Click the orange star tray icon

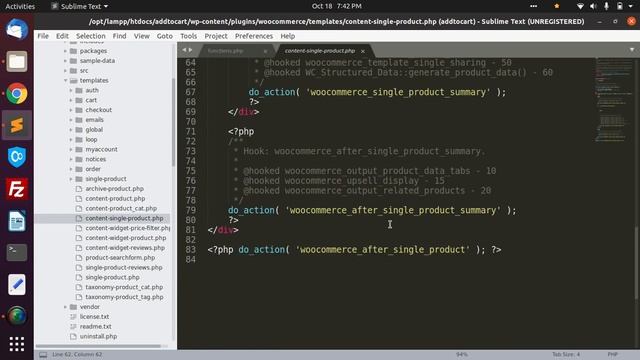point(557,6)
